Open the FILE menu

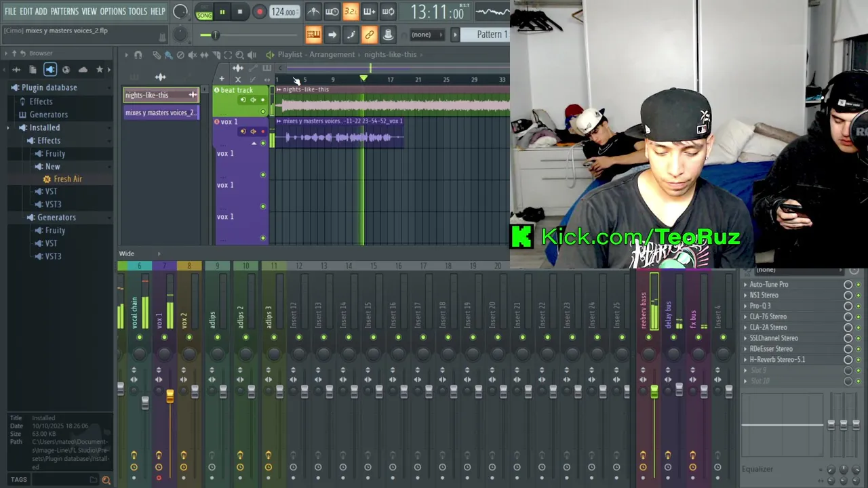[x=10, y=12]
